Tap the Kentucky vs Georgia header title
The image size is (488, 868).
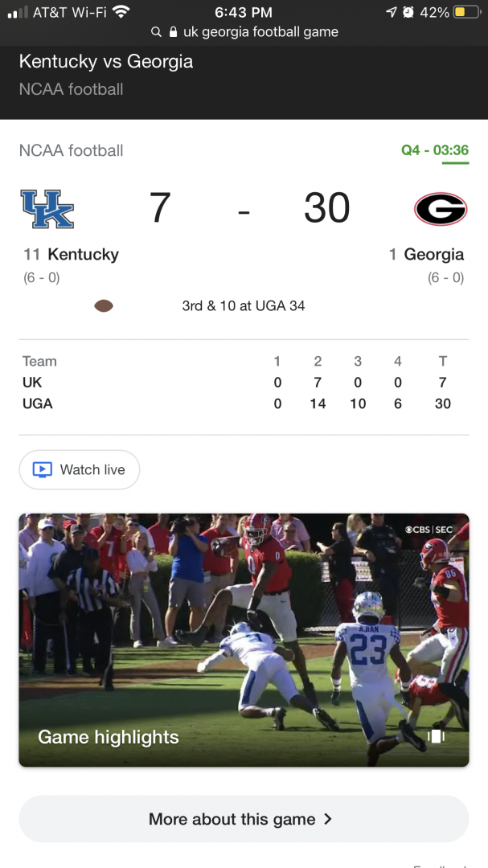tap(105, 61)
